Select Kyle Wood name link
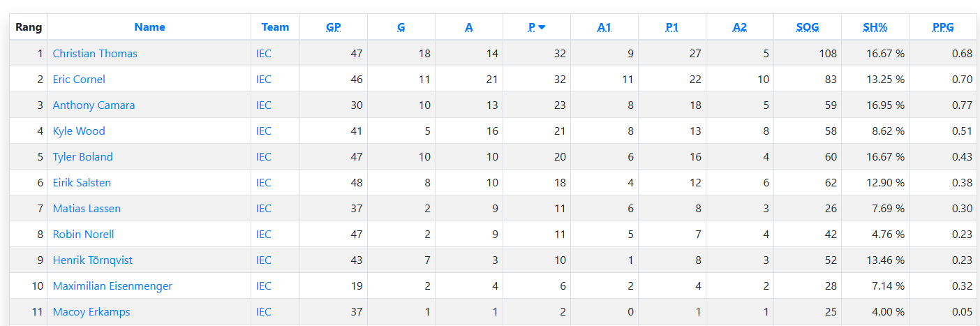980x326 pixels. [79, 131]
